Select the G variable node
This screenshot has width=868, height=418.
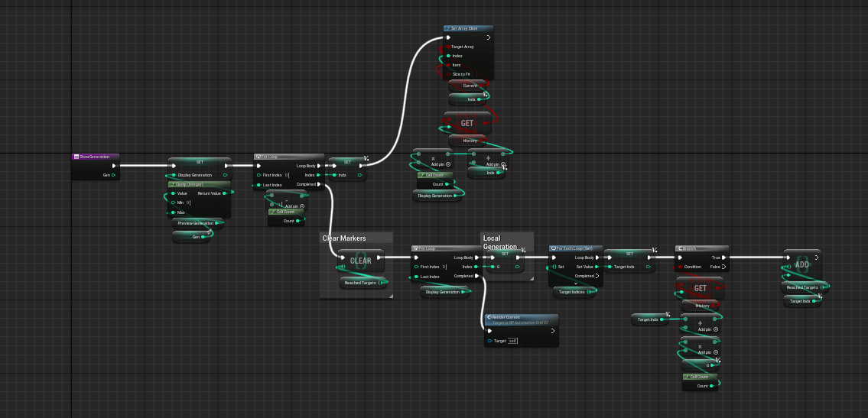(701, 365)
